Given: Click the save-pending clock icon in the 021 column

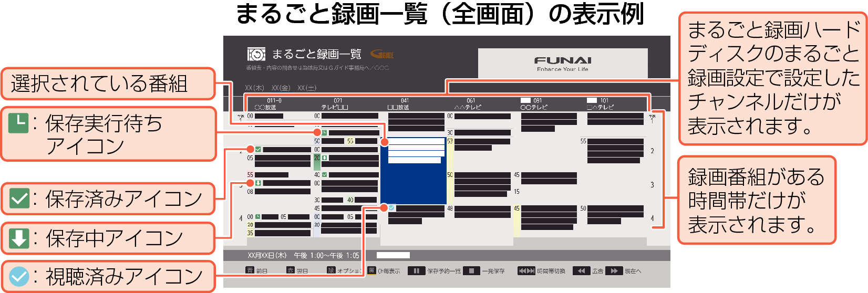Looking at the screenshot, I should (324, 133).
